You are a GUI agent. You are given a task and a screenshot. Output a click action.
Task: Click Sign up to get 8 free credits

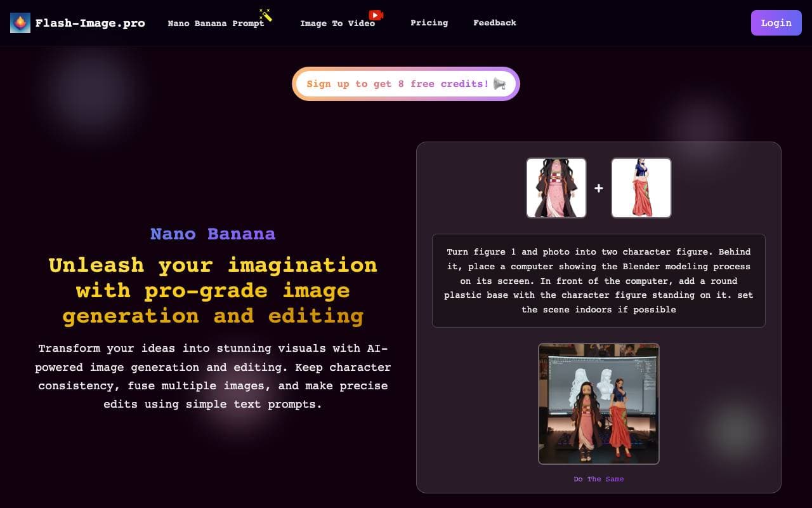(406, 84)
